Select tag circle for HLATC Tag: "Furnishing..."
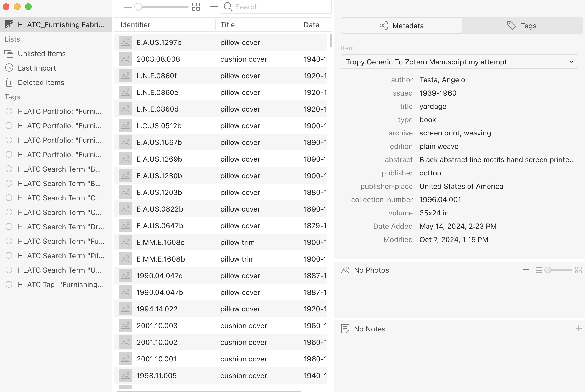 9,284
